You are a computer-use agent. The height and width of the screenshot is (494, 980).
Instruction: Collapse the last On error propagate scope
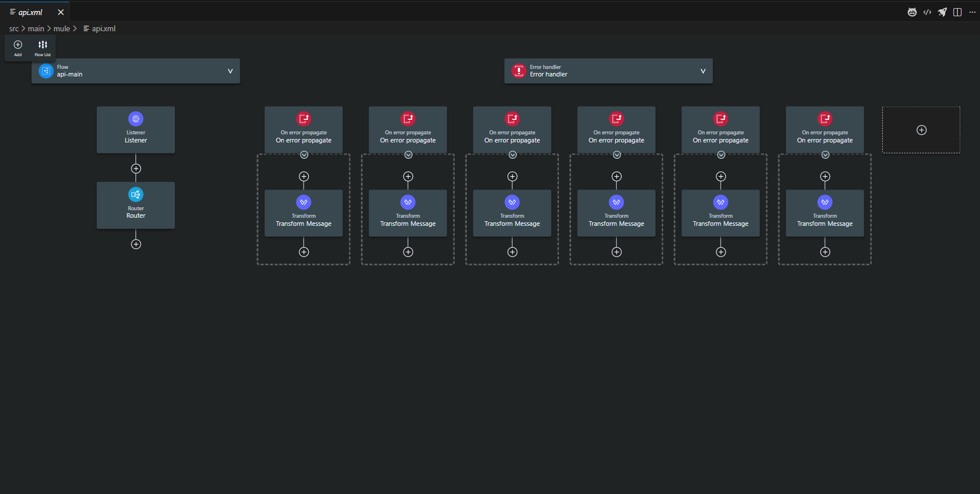tap(825, 155)
